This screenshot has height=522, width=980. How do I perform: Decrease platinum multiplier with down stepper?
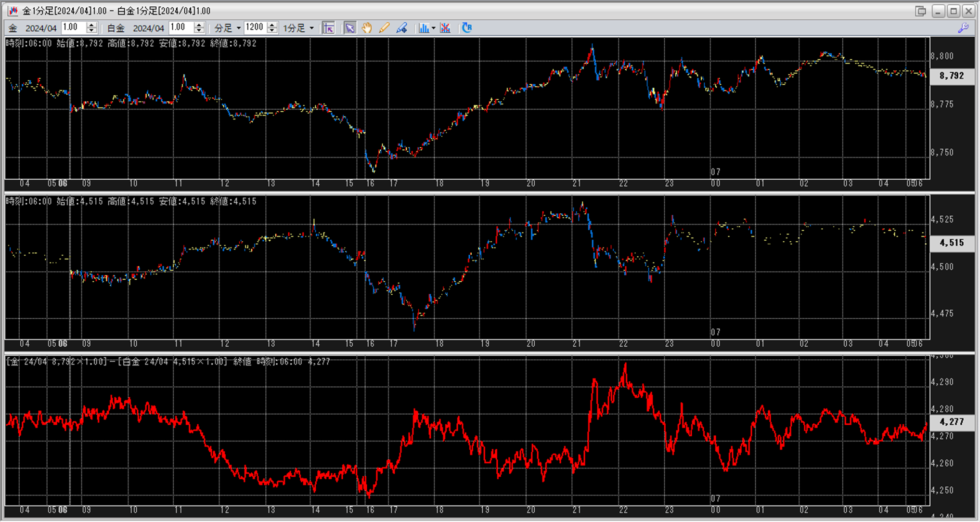199,31
